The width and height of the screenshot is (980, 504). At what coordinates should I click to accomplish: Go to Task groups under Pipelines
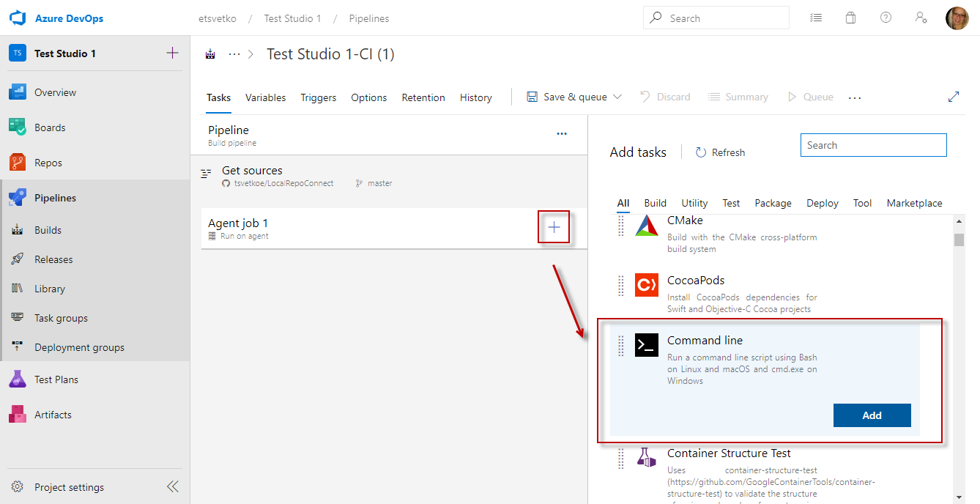(x=95, y=318)
